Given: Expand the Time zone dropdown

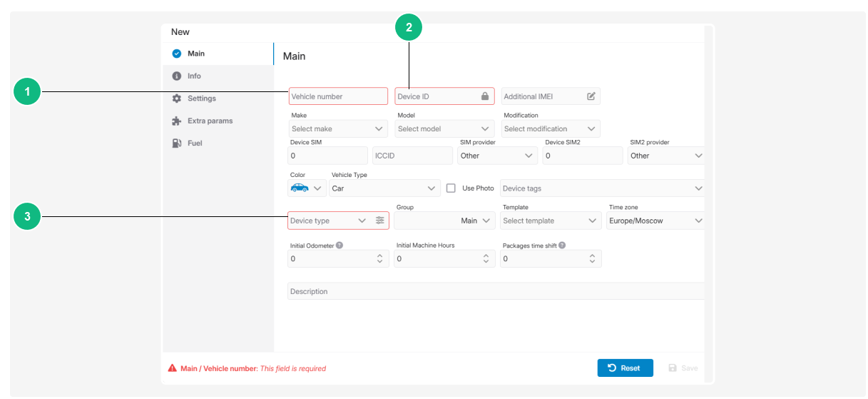Looking at the screenshot, I should tap(655, 221).
